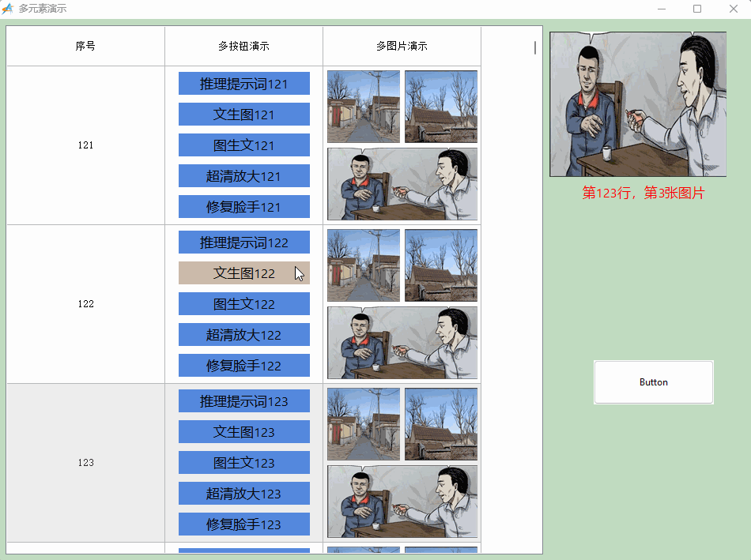
Task: Click the red 第123行，第3张图片 label
Action: [x=643, y=193]
